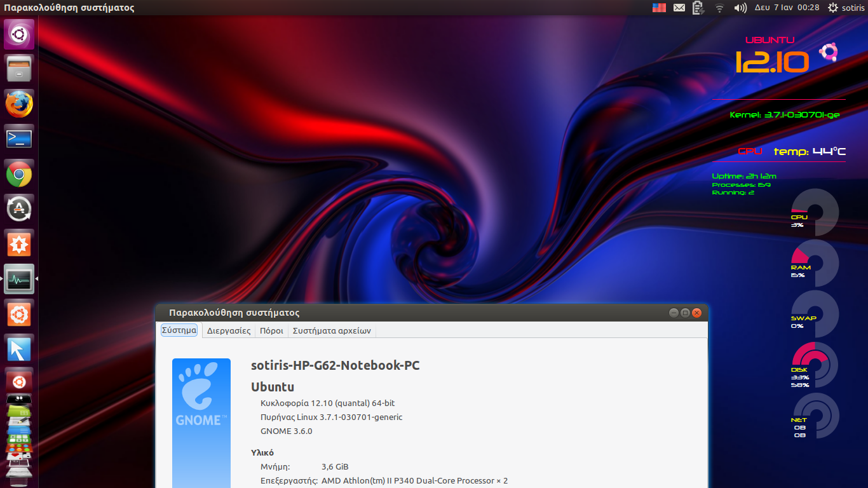Open the Ubuntu Dash home launcher
The width and height of the screenshot is (868, 488).
(x=19, y=34)
